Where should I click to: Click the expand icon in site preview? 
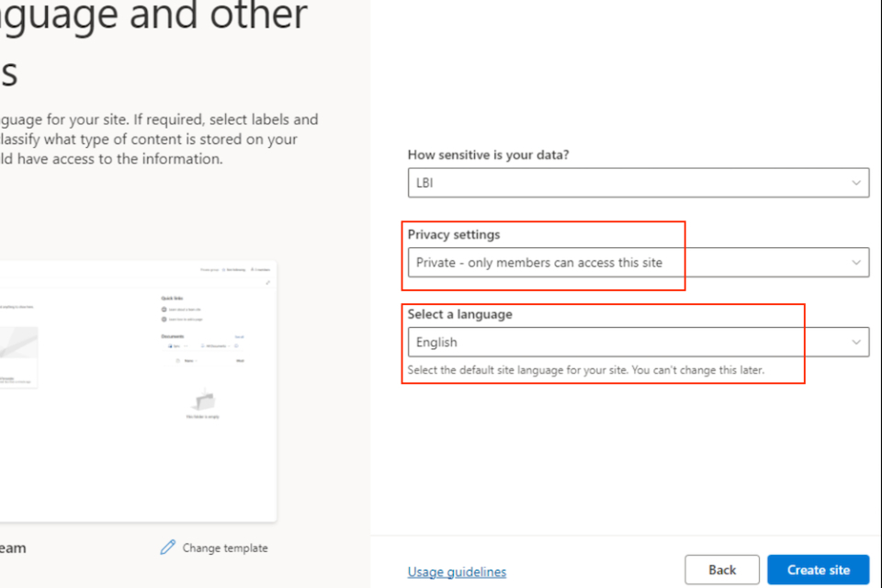267,283
